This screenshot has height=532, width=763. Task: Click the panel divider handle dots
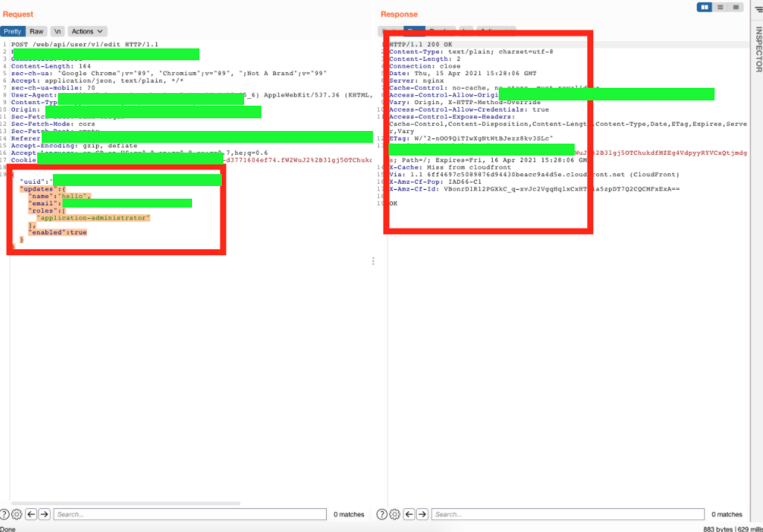coord(373,261)
